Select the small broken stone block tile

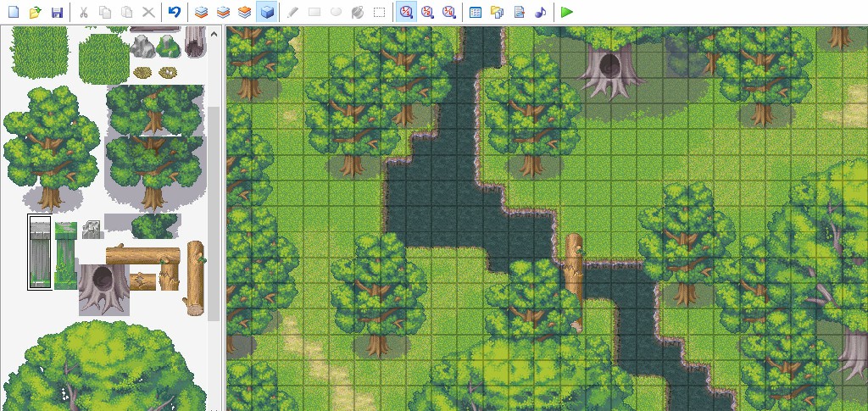[x=93, y=230]
